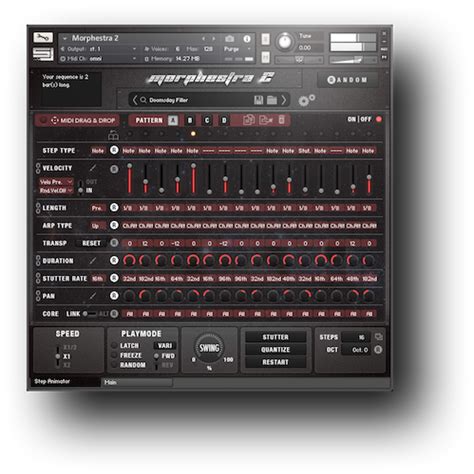
Task: Click Velocity draw-line tool icon
Action: 93,168
